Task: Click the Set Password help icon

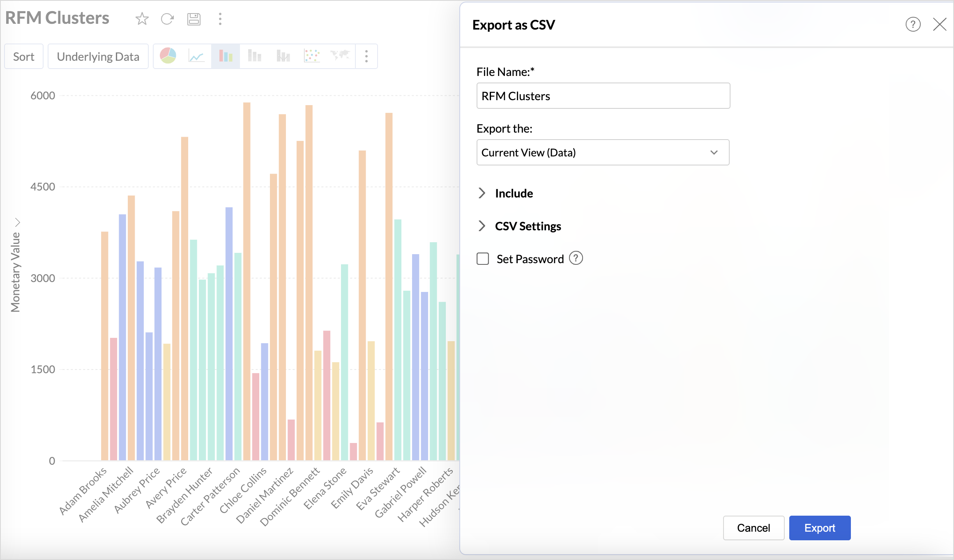Action: (x=576, y=258)
